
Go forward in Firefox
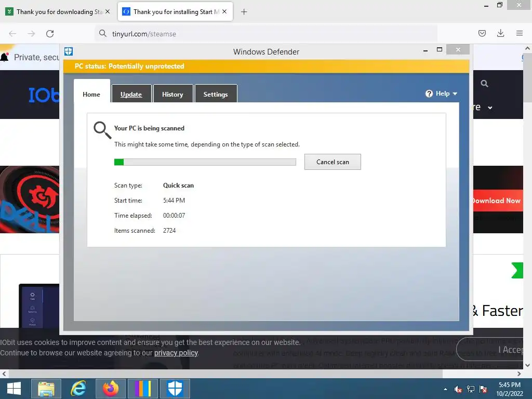[x=31, y=34]
